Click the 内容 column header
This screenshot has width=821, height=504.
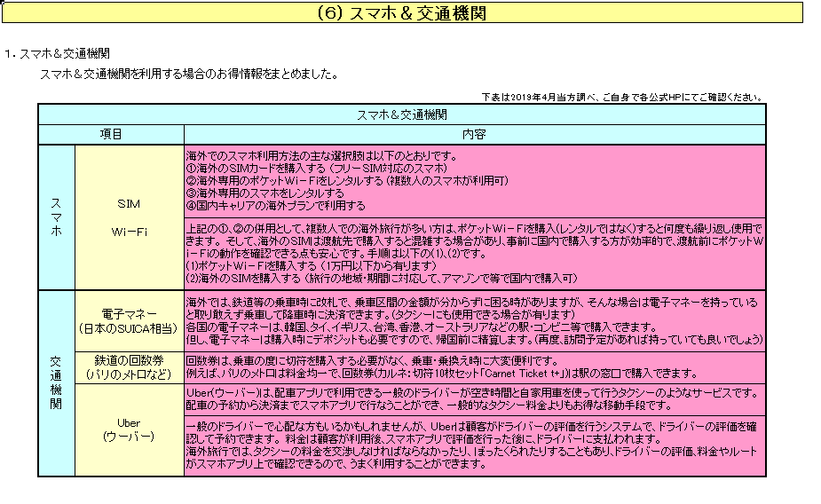[474, 135]
